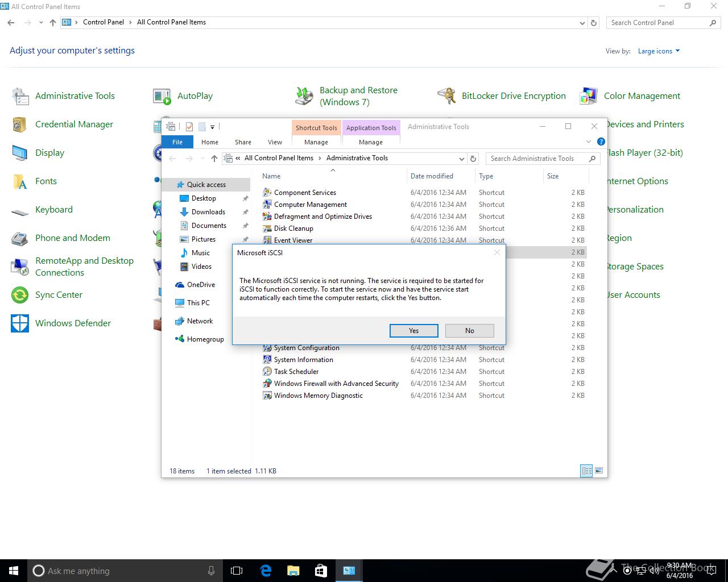Open the Color Management icon

(589, 96)
